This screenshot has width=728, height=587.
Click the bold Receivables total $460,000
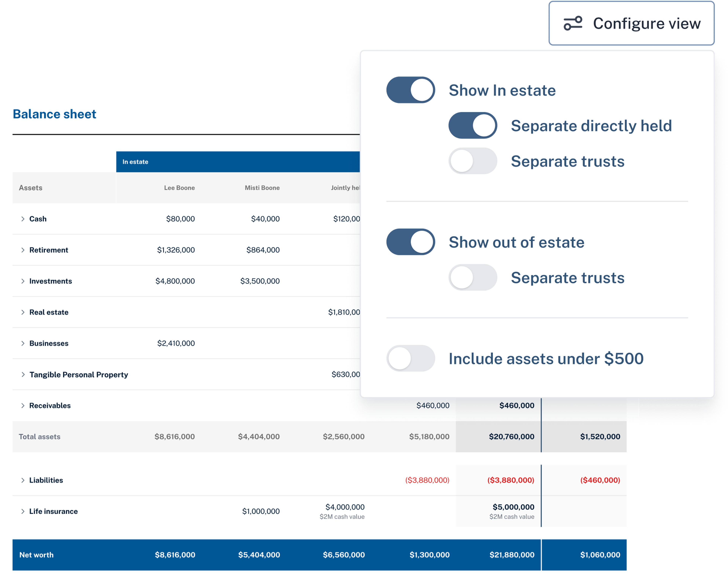pos(517,405)
